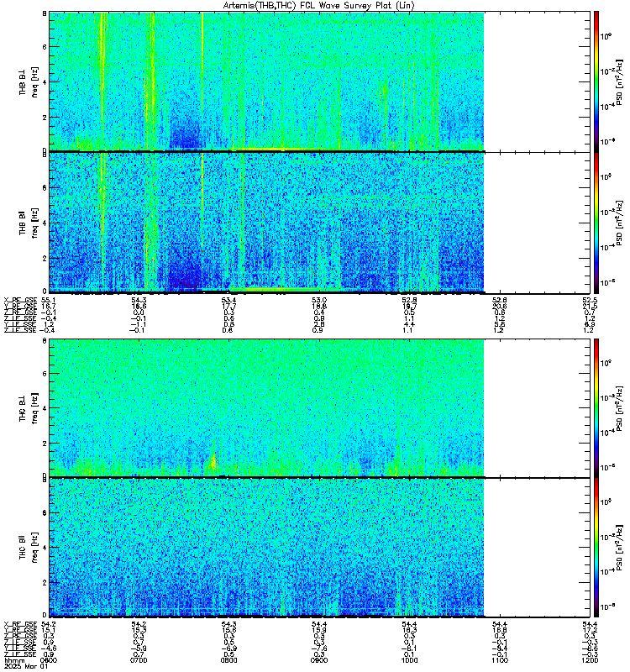Click the 0800 time axis label
The height and width of the screenshot is (672, 630).
tap(228, 660)
